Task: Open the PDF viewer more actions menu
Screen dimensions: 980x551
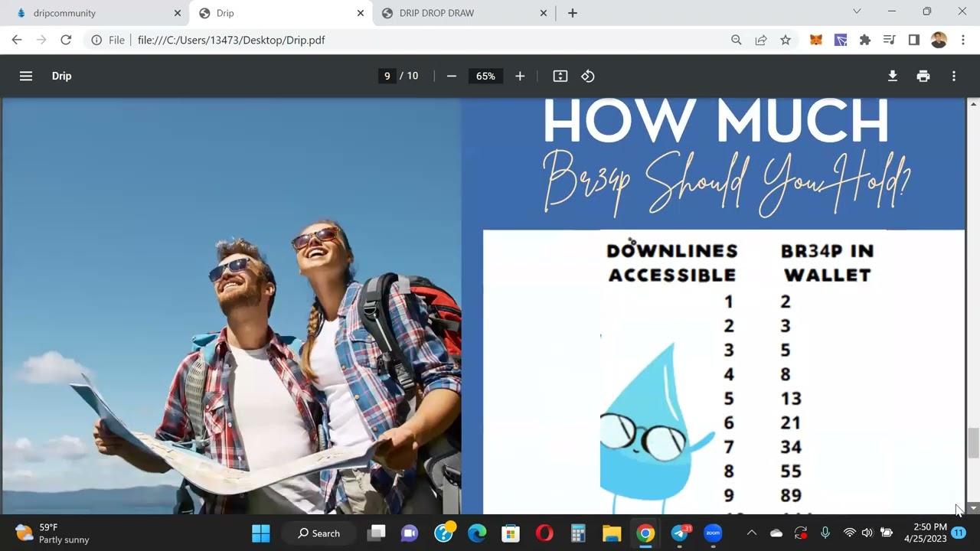Action: click(954, 76)
